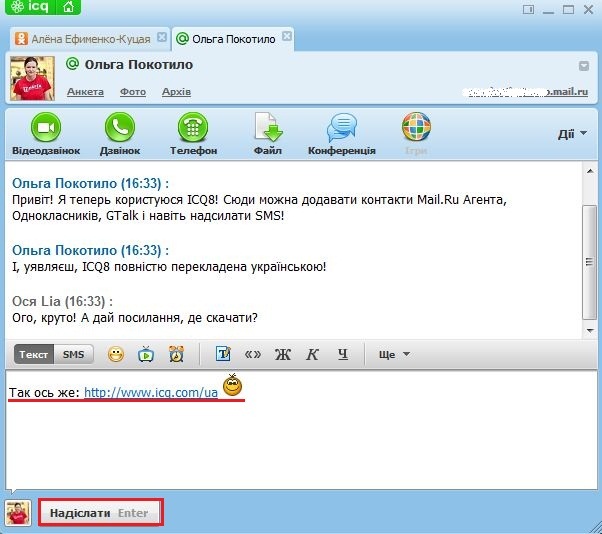This screenshot has height=534, width=602.
Task: Switch to Алёна Ефименко-Куцая chat tab
Action: click(x=83, y=39)
